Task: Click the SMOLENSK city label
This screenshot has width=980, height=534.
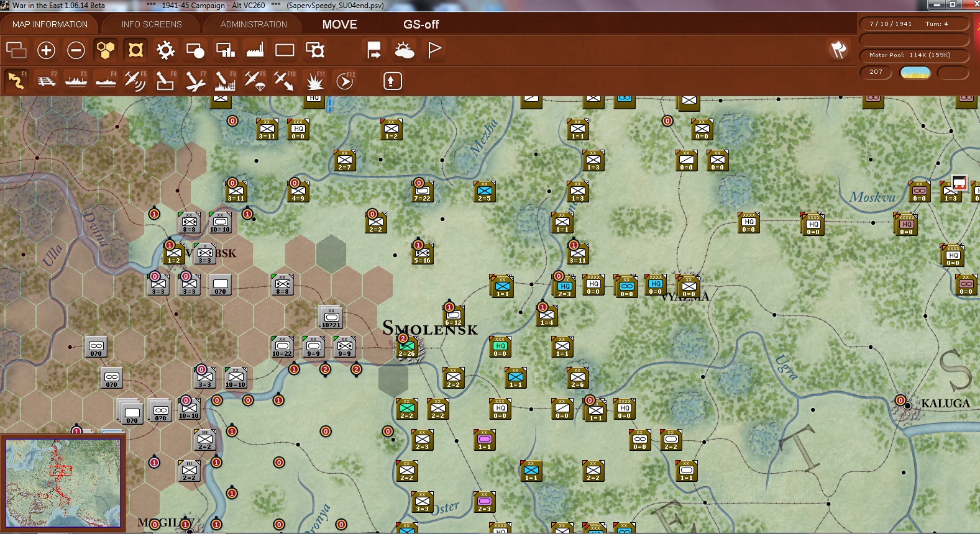Action: tap(430, 328)
